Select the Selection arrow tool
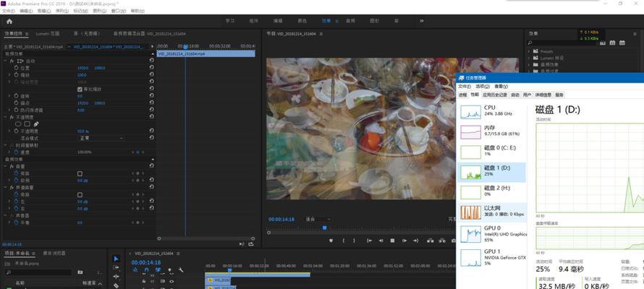The width and height of the screenshot is (644, 289). tap(116, 259)
